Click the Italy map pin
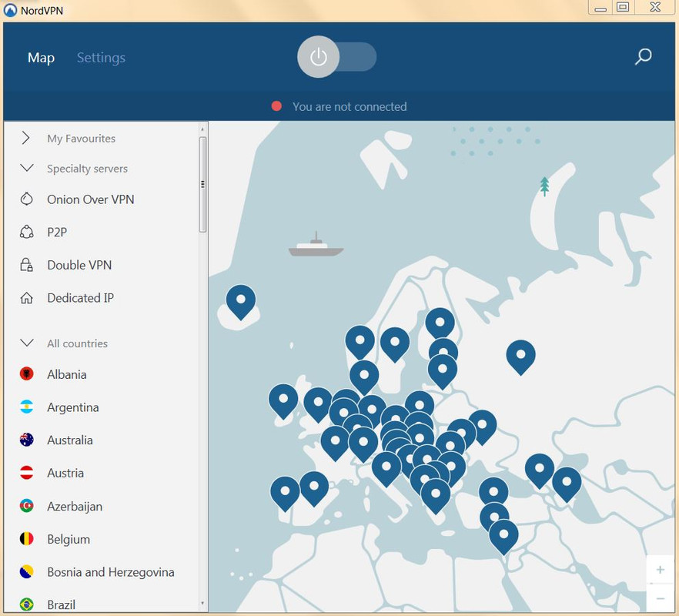679x616 pixels. 386,467
